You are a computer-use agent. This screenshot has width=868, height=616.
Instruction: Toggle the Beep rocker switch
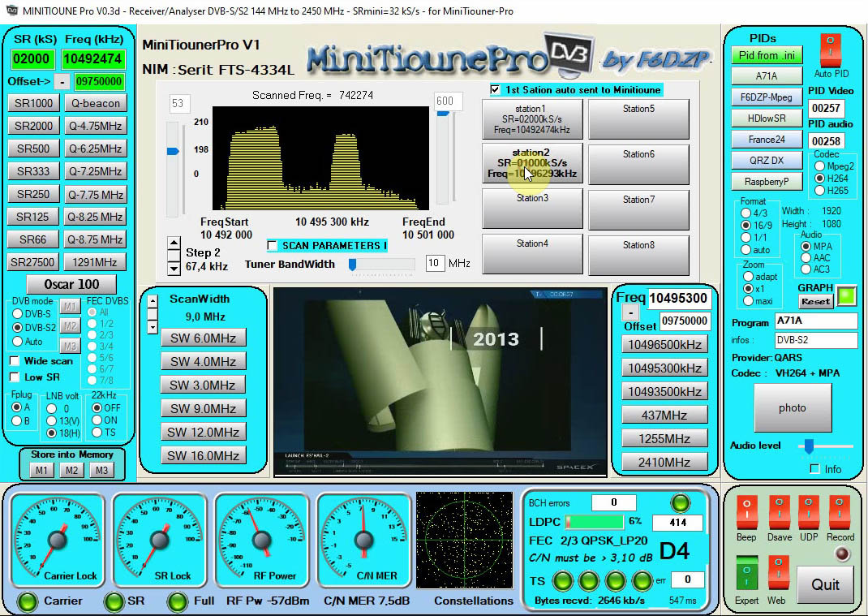pyautogui.click(x=746, y=512)
